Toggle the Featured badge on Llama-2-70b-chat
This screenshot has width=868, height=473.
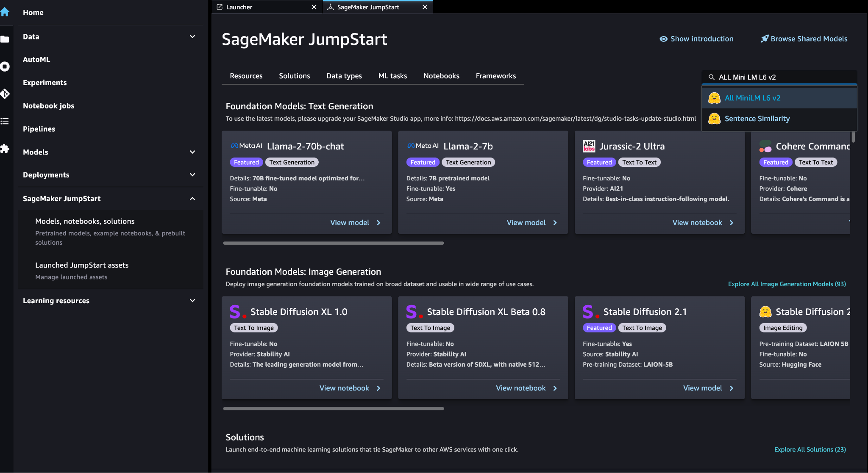point(246,162)
